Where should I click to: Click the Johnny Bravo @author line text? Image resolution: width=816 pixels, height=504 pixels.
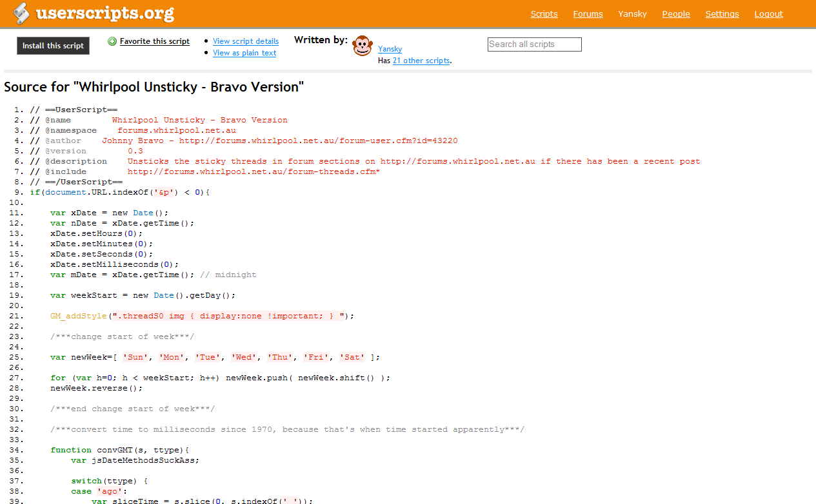(x=280, y=141)
